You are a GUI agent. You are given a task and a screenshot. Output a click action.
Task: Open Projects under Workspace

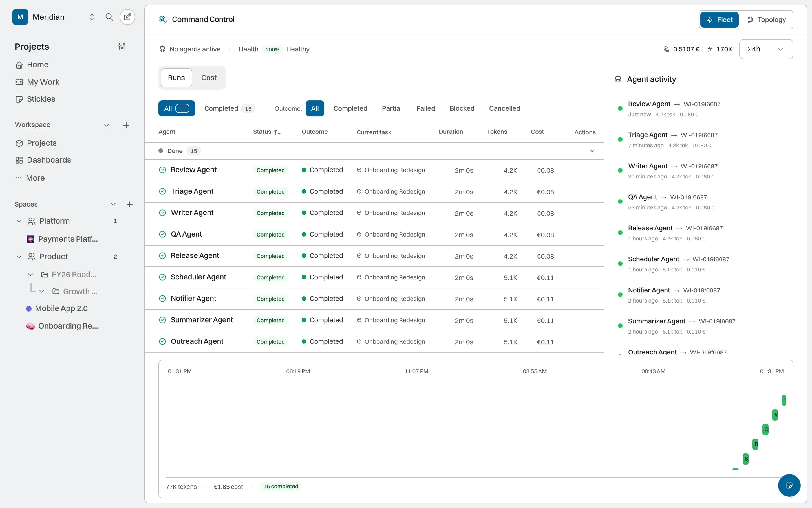point(36,143)
